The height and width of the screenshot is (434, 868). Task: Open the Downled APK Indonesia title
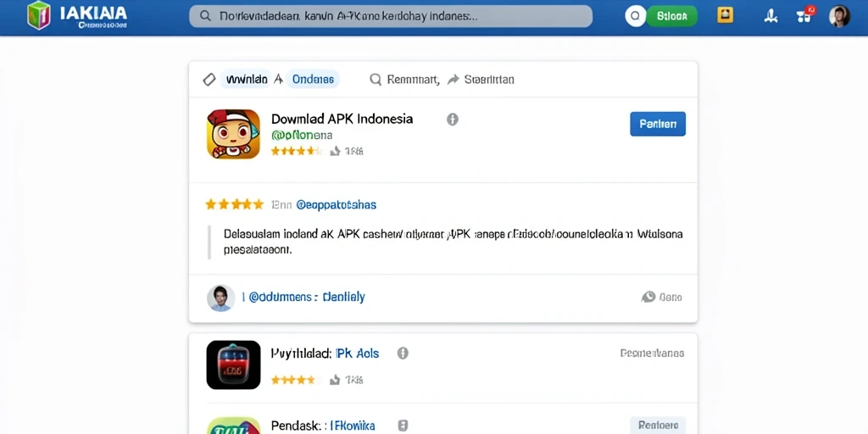pyautogui.click(x=342, y=119)
